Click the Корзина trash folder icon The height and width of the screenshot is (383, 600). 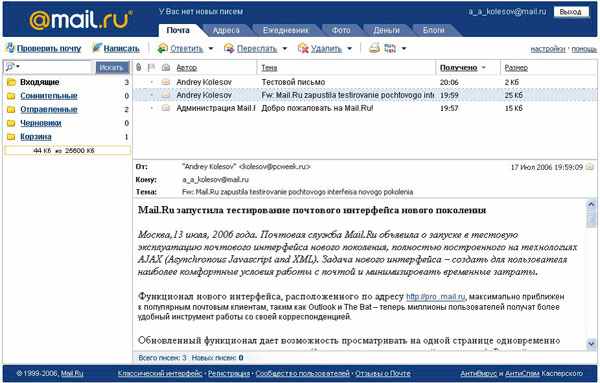[x=11, y=137]
